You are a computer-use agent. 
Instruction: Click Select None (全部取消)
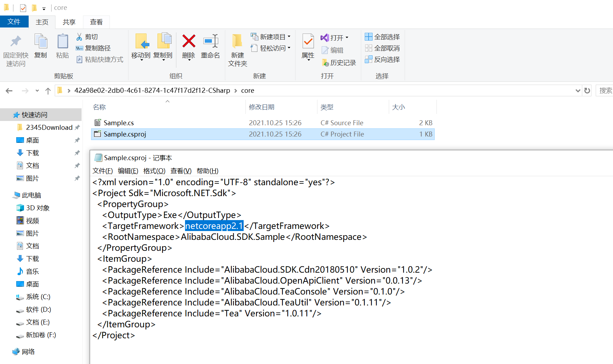382,48
